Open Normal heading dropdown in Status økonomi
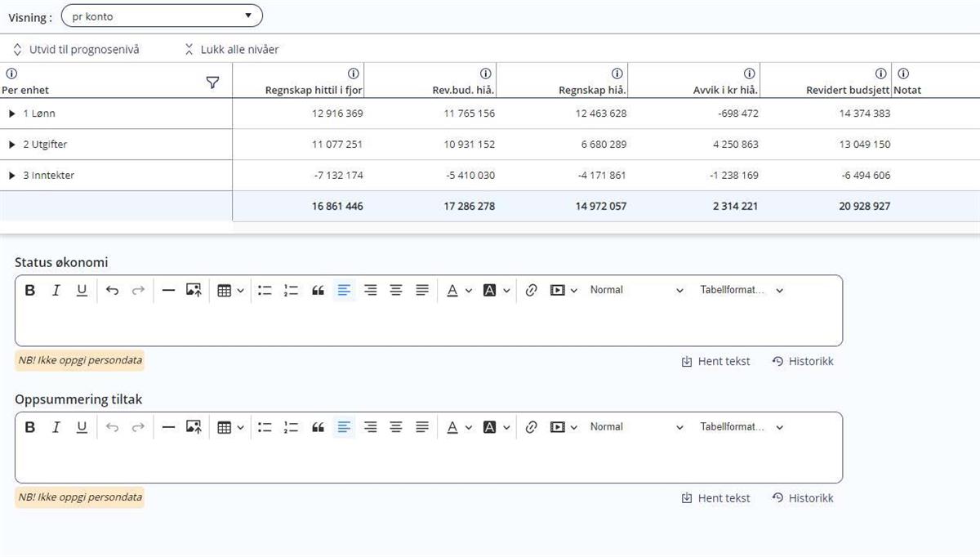This screenshot has width=980, height=557. click(x=636, y=290)
